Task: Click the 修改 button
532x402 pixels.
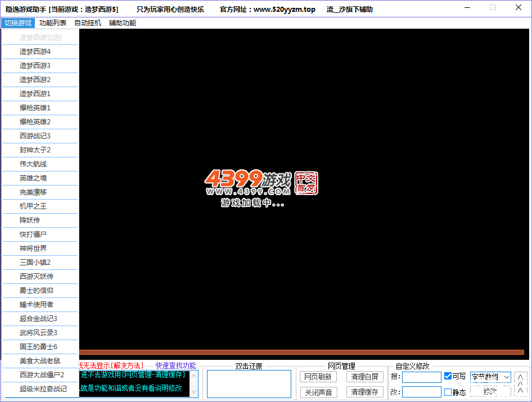Action: coord(490,391)
